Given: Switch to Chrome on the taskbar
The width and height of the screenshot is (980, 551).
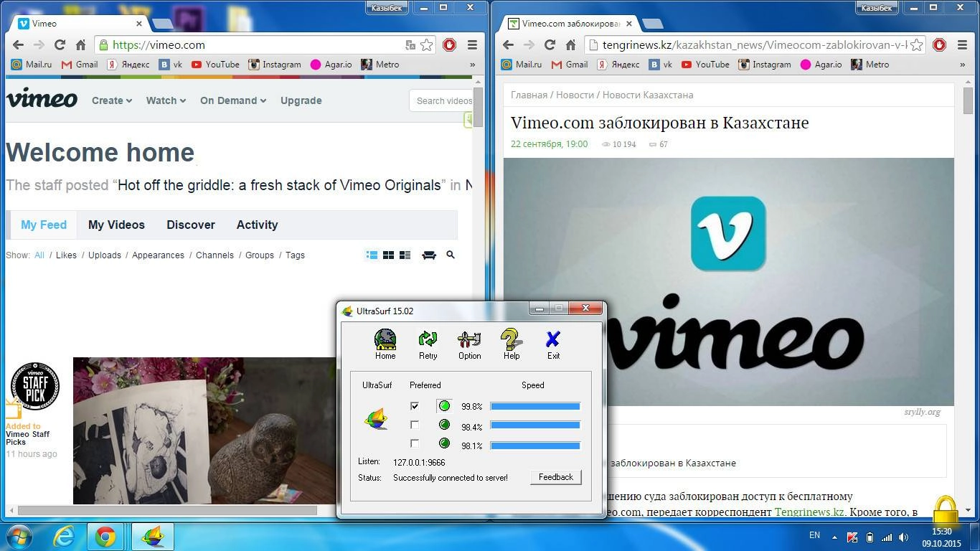Looking at the screenshot, I should (x=106, y=537).
